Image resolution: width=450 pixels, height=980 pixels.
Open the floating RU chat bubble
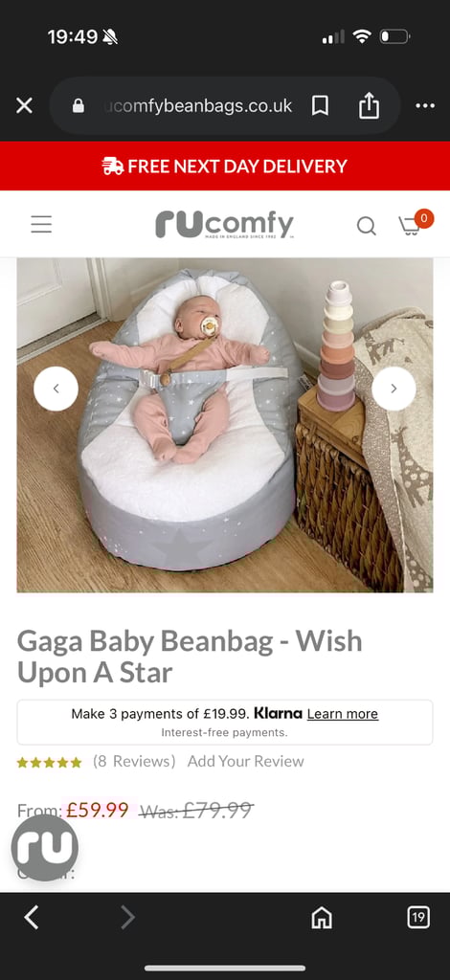[45, 848]
